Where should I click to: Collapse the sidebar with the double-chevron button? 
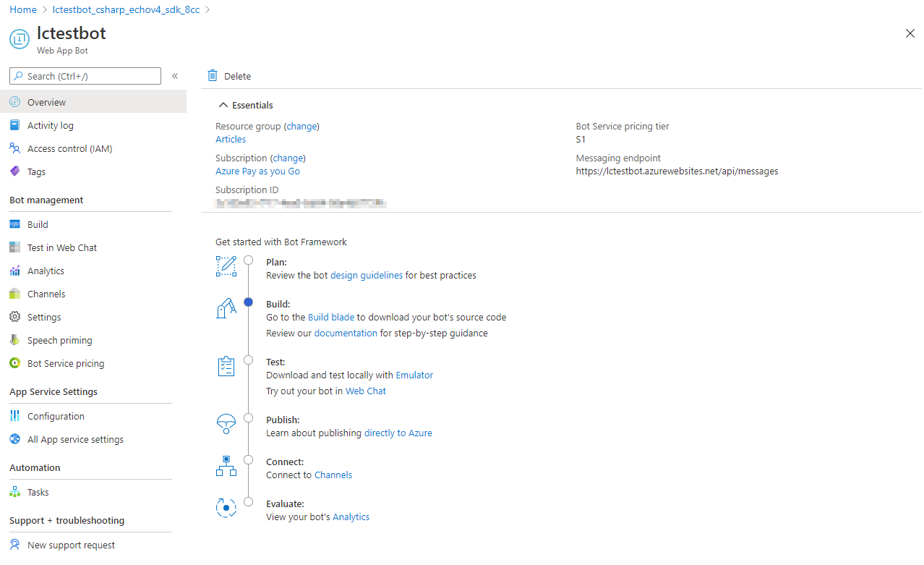click(174, 75)
